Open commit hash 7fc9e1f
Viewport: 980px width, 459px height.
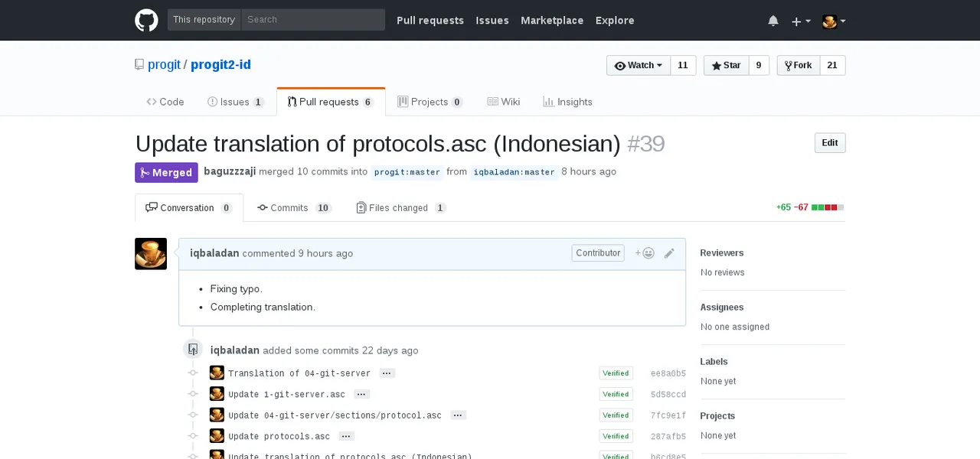pos(668,415)
